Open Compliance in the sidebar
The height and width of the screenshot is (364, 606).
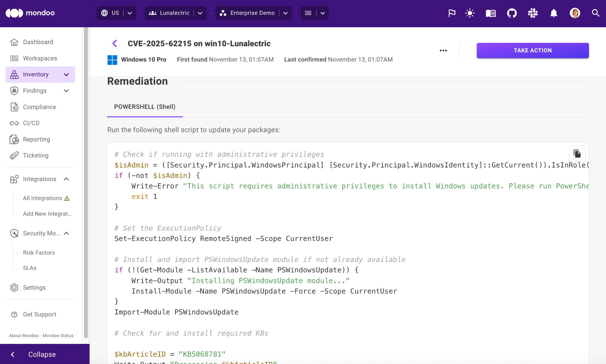tap(39, 107)
